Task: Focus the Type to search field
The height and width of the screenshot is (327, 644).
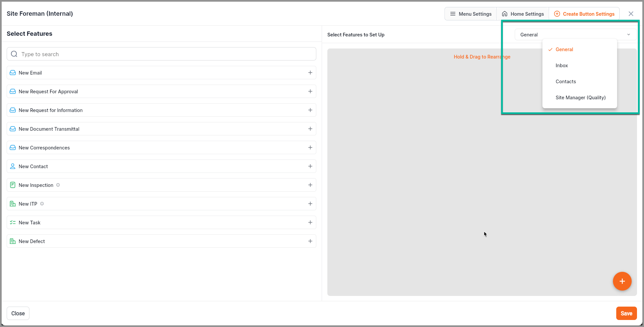Action: [162, 54]
